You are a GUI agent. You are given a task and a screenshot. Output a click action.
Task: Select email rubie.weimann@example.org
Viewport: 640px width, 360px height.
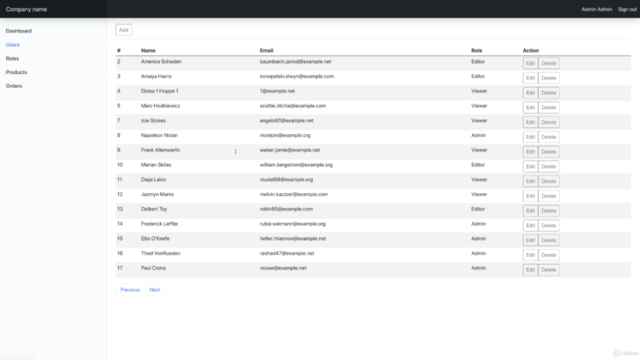tap(293, 224)
